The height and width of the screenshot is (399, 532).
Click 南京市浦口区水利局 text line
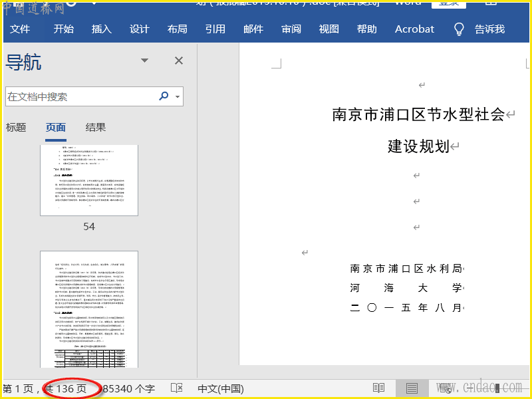406,269
